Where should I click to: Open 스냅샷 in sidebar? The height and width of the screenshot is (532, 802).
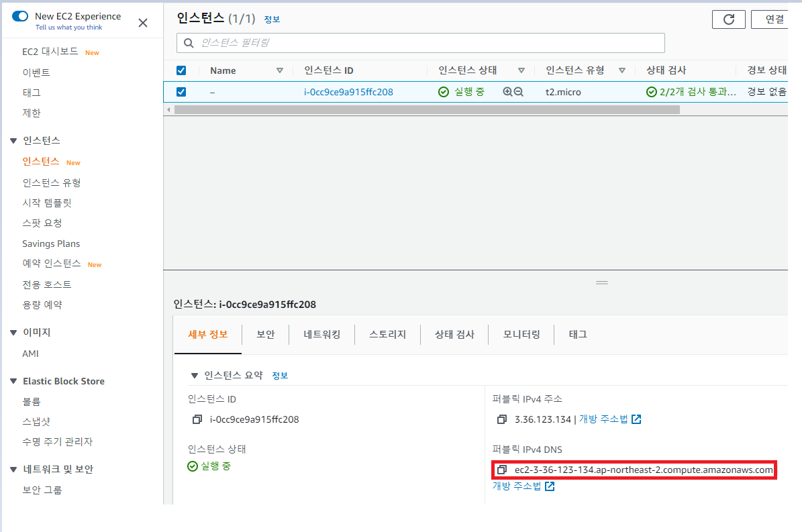[36, 421]
